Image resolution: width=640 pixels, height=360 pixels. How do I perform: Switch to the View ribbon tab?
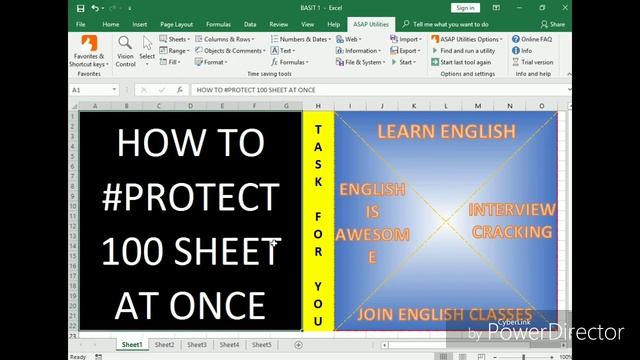pyautogui.click(x=307, y=24)
